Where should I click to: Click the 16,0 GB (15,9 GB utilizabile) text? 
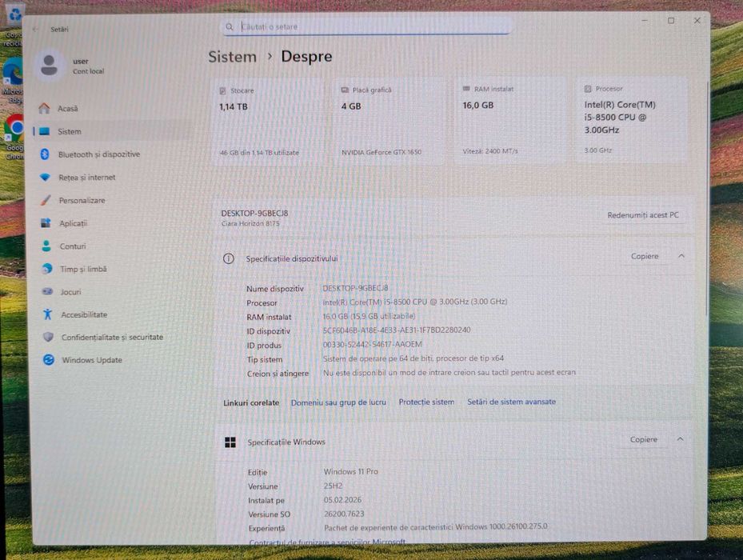[369, 316]
